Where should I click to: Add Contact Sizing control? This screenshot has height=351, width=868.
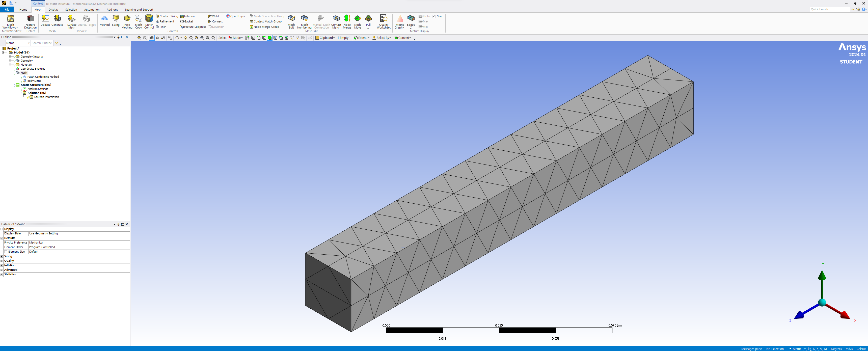pos(167,16)
